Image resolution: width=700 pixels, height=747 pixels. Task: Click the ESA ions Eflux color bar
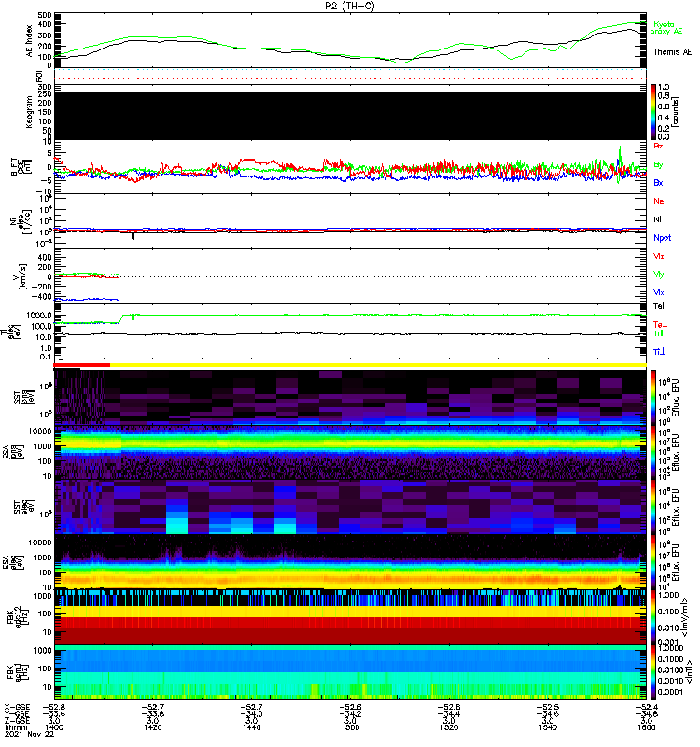[653, 453]
